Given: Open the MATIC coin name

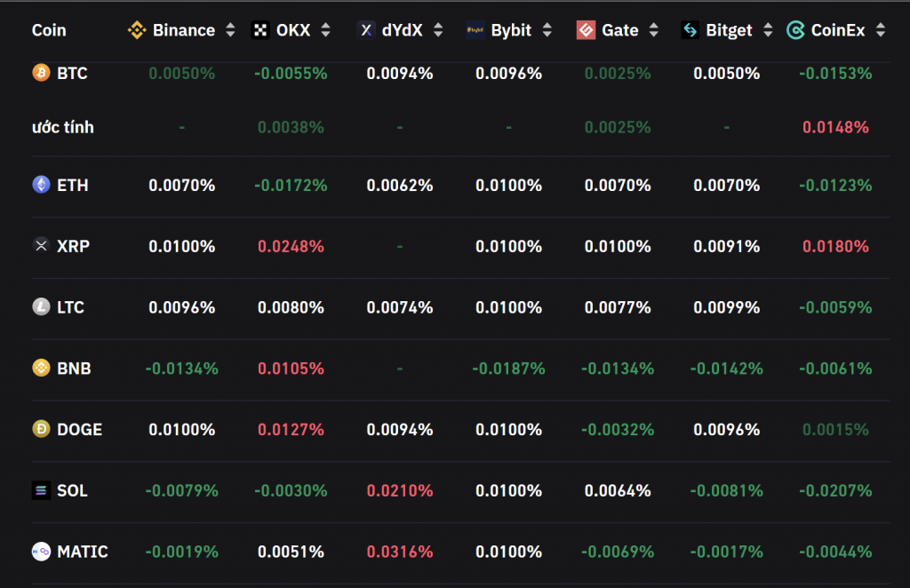Looking at the screenshot, I should click(x=83, y=552).
